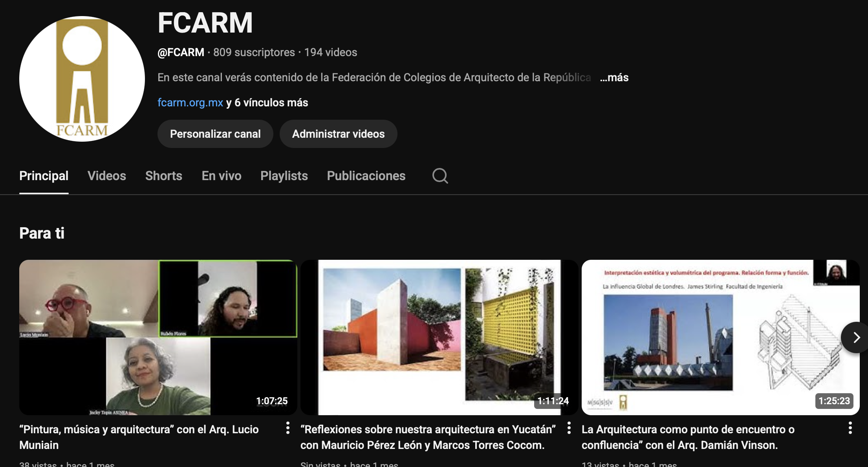
Task: Open options menu for Reflexiones Yucatán video
Action: coord(569,428)
